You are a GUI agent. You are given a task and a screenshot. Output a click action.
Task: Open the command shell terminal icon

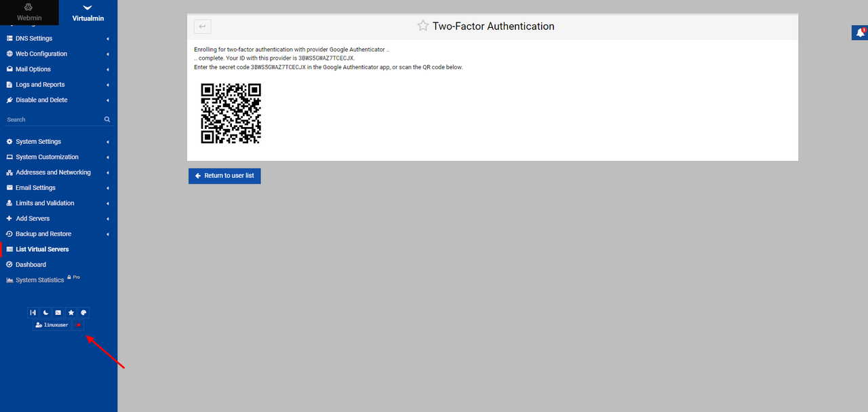58,313
